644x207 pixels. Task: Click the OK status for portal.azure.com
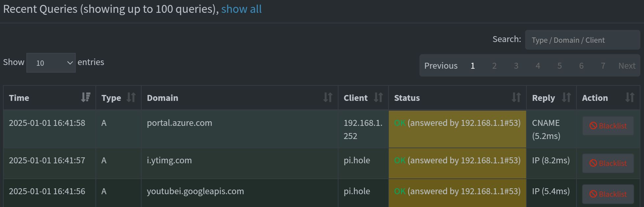pos(400,123)
